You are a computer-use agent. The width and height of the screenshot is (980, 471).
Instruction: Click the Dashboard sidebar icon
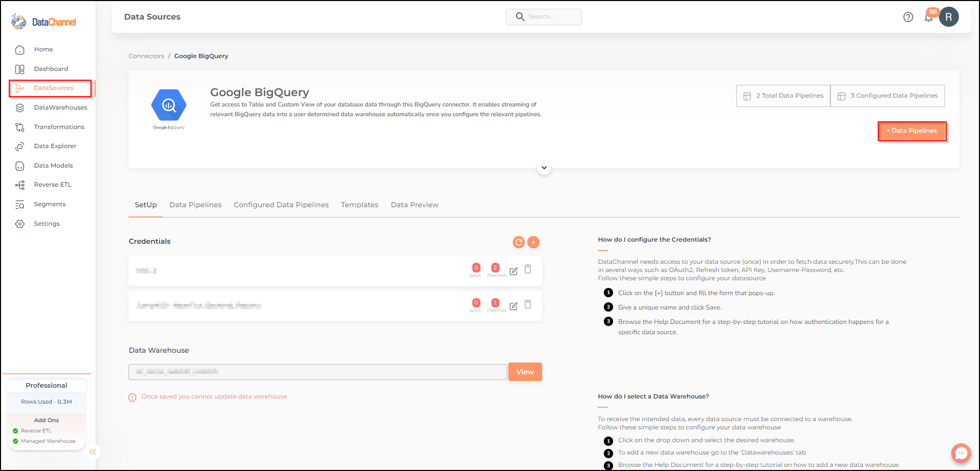(20, 69)
